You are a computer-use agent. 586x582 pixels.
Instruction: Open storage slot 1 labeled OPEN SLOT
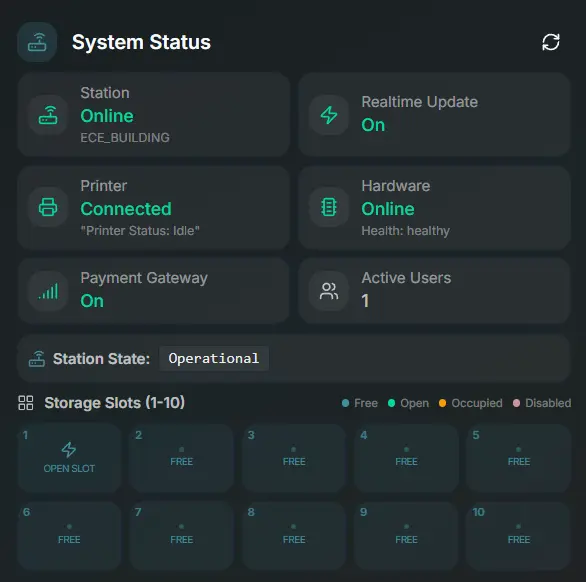tap(69, 458)
